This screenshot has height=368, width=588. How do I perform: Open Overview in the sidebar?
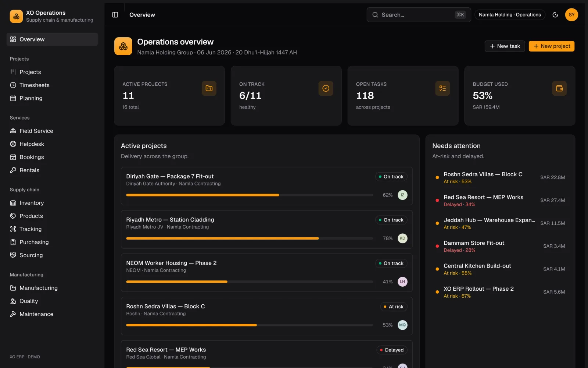click(x=52, y=39)
